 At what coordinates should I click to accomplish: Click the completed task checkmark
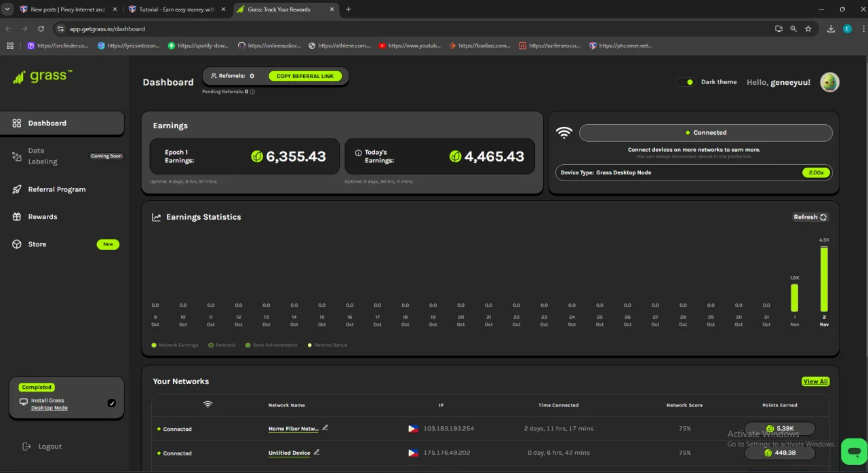[112, 403]
